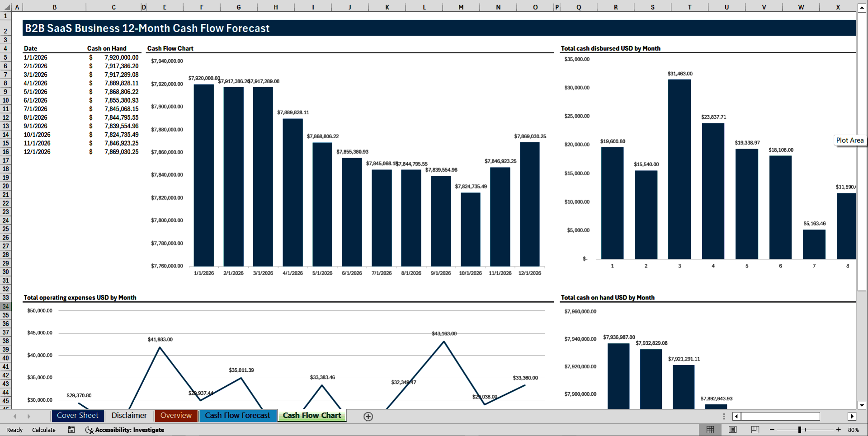Screen dimensions: 868x436
Task: Select column C header
Action: (114, 7)
